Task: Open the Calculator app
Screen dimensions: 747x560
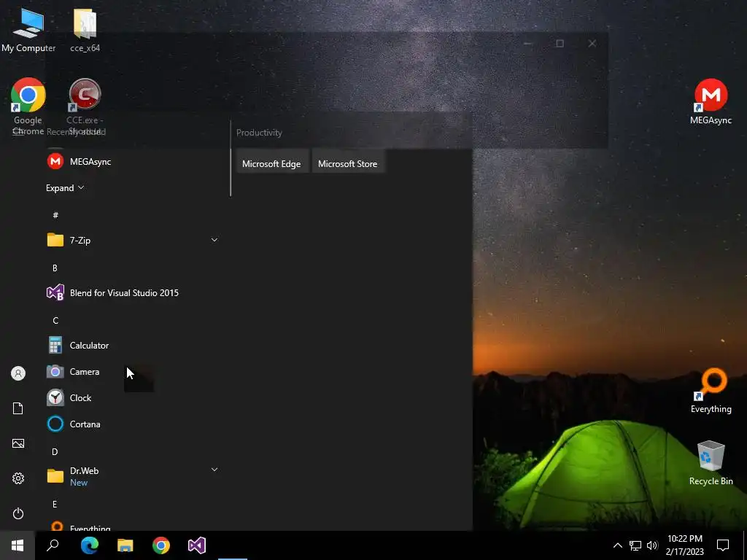Action: [132, 345]
